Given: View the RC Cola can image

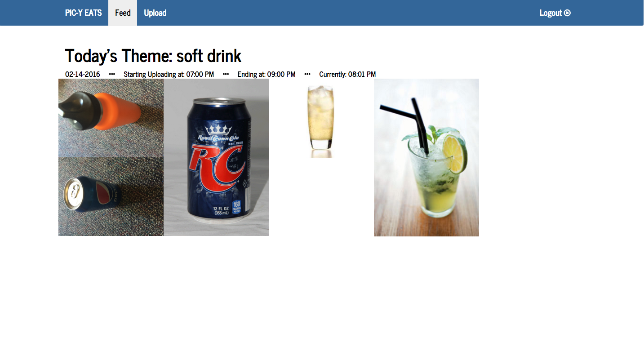Looking at the screenshot, I should click(216, 157).
